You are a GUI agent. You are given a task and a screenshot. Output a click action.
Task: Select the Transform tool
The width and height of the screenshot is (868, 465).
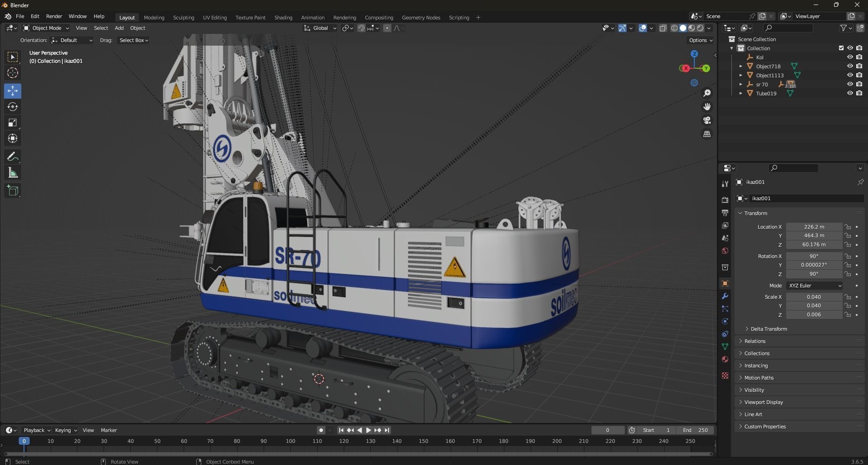point(13,138)
